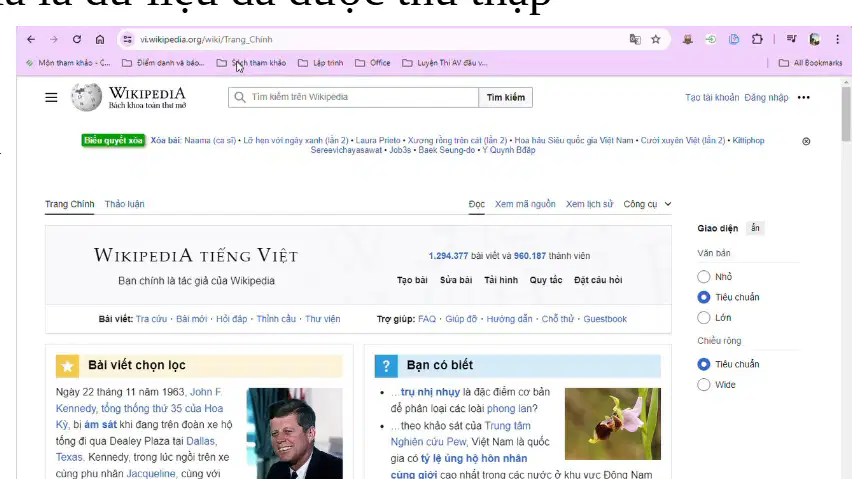Open Điểm danh và báo bookmark folder
Image resolution: width=853 pixels, height=479 pixels.
point(163,63)
